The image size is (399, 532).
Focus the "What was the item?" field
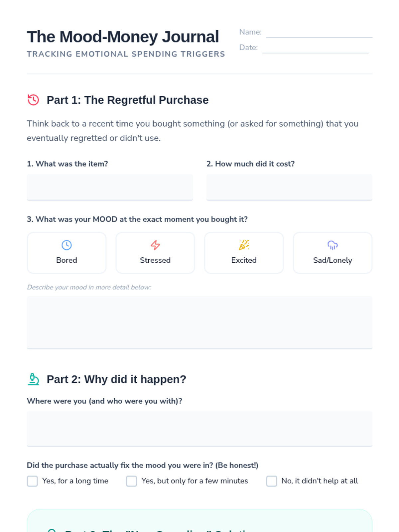tap(110, 187)
